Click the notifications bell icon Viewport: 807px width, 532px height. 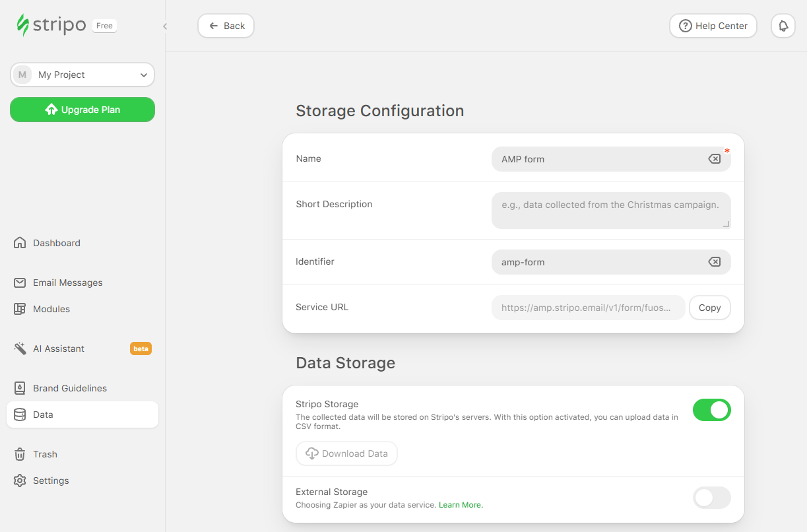click(783, 26)
